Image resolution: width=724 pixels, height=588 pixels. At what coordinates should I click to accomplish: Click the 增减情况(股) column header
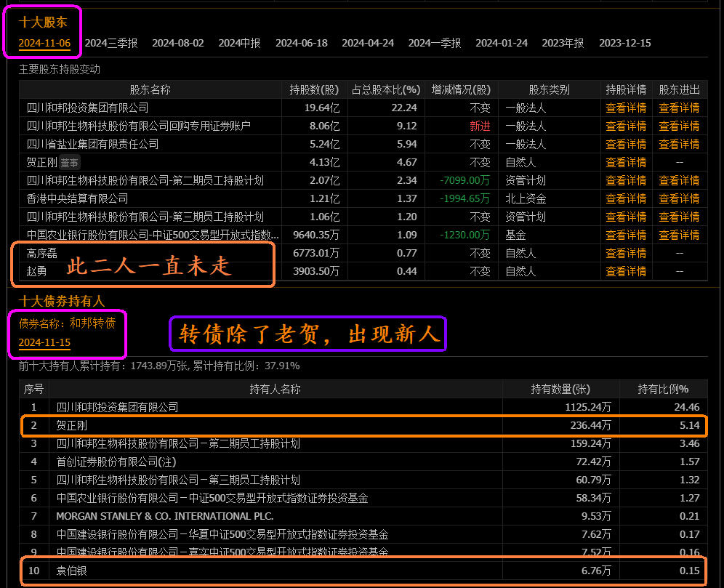[x=461, y=89]
